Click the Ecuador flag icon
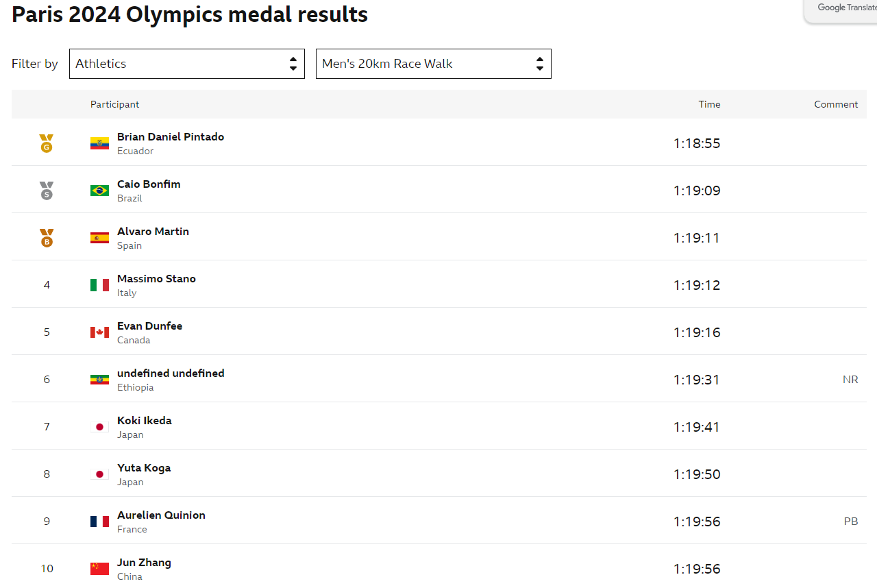The image size is (877, 588). [x=99, y=143]
